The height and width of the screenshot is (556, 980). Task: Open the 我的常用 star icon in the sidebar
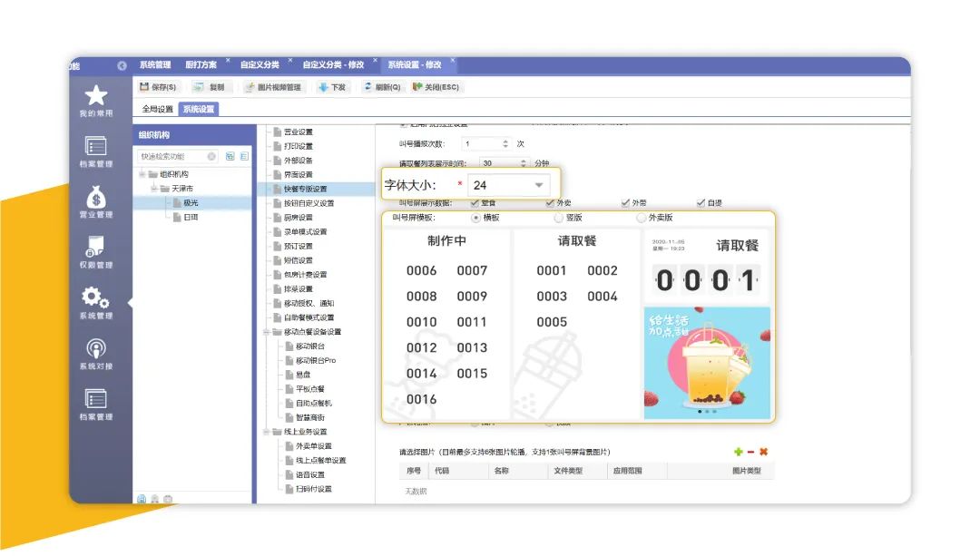tap(95, 95)
